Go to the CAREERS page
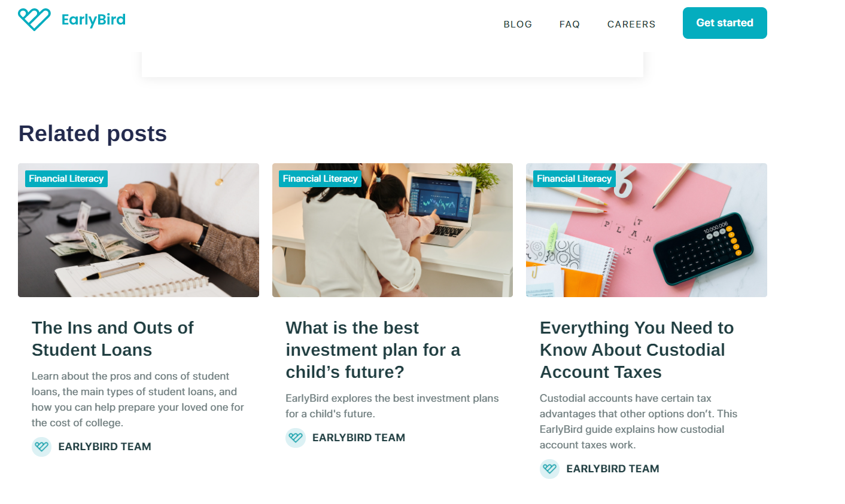Viewport: 845px width, 504px height. [x=631, y=25]
